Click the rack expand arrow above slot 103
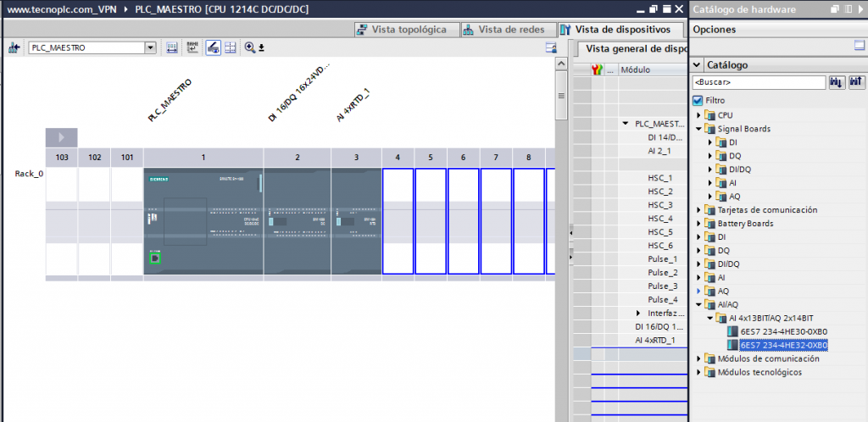 62,137
